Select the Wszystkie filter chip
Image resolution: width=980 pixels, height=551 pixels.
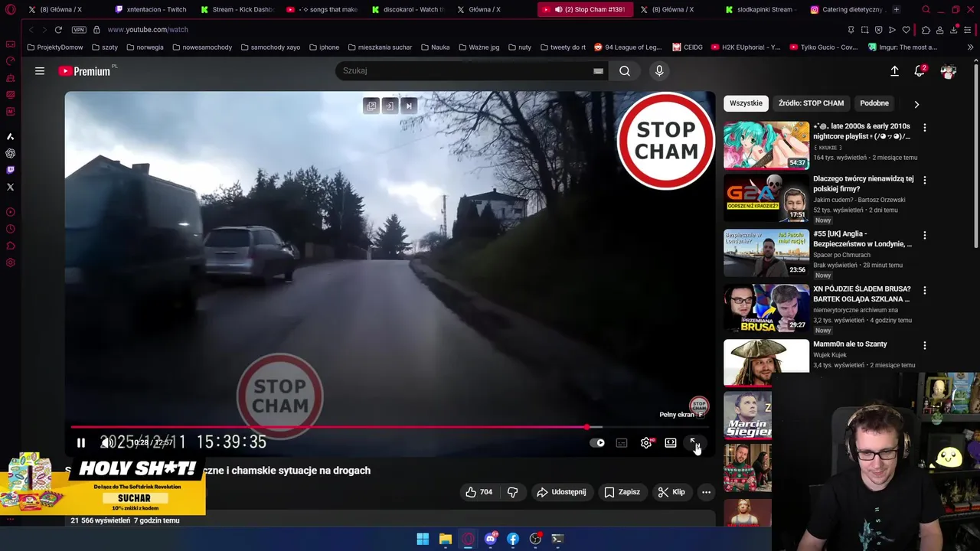pos(746,103)
